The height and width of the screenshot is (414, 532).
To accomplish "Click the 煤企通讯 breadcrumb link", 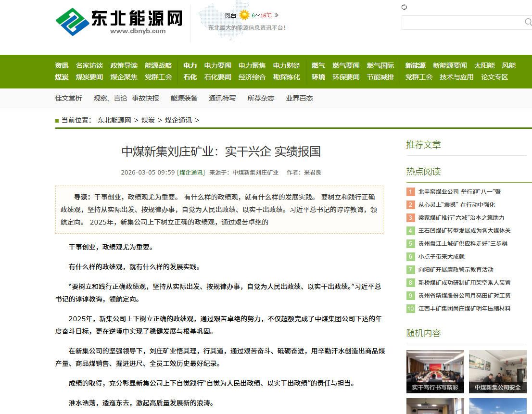I will click(x=178, y=120).
